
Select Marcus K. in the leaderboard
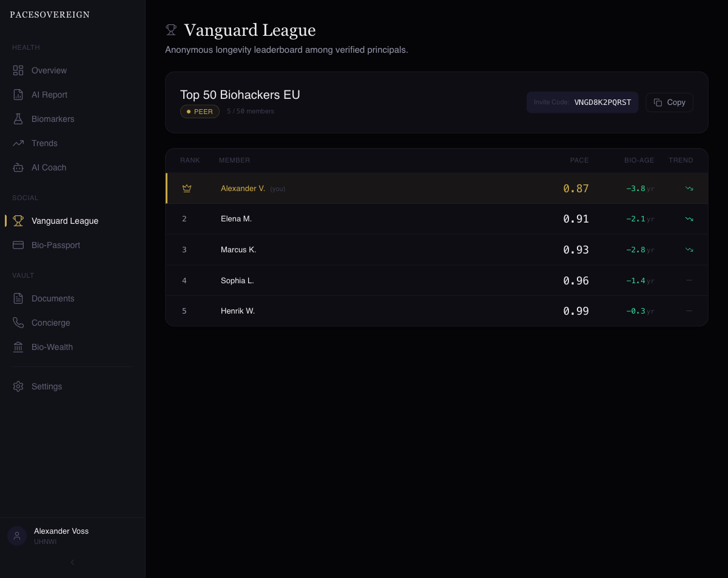(238, 250)
